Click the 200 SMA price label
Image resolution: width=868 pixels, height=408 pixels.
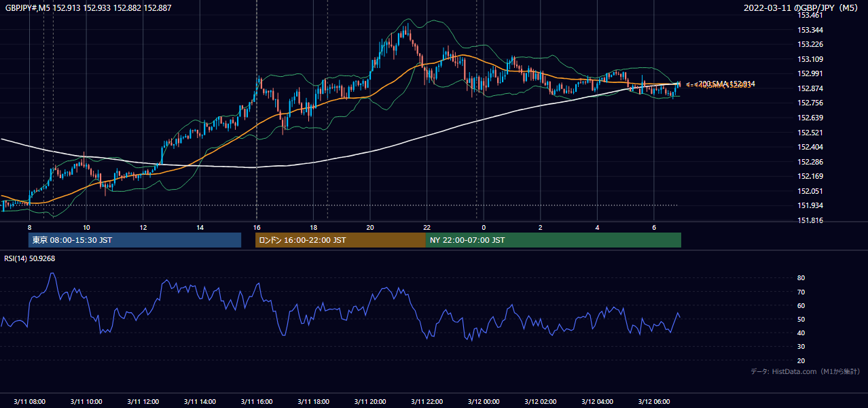(725, 84)
